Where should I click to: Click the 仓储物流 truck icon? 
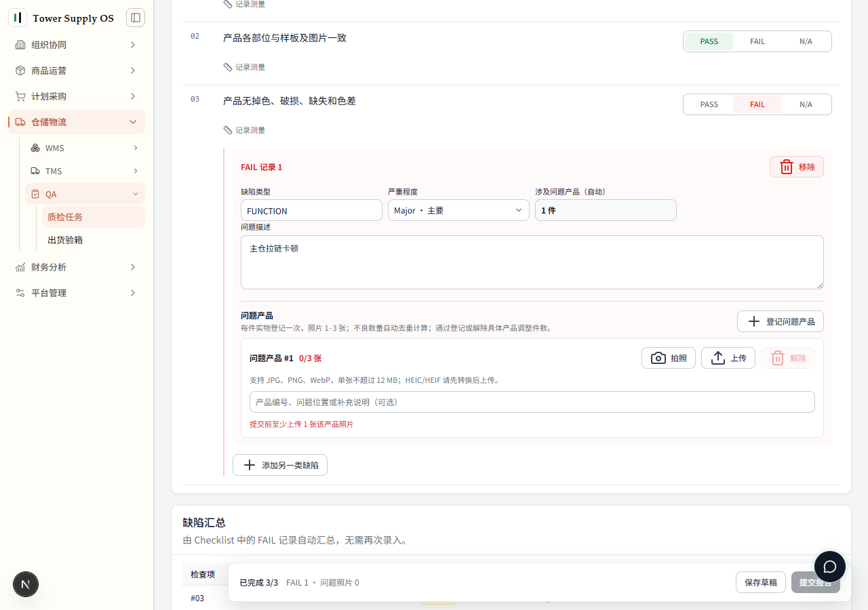[x=20, y=122]
